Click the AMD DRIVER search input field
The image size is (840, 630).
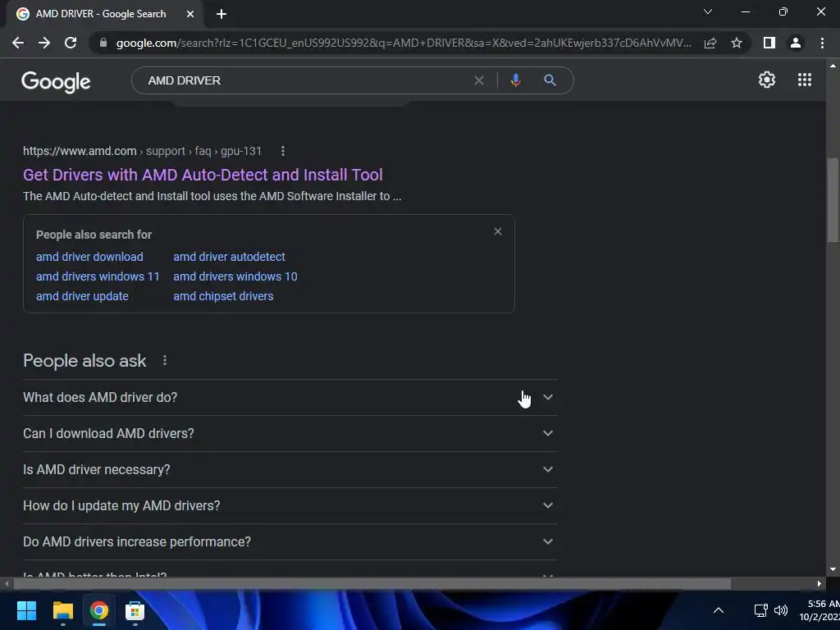[x=305, y=80]
